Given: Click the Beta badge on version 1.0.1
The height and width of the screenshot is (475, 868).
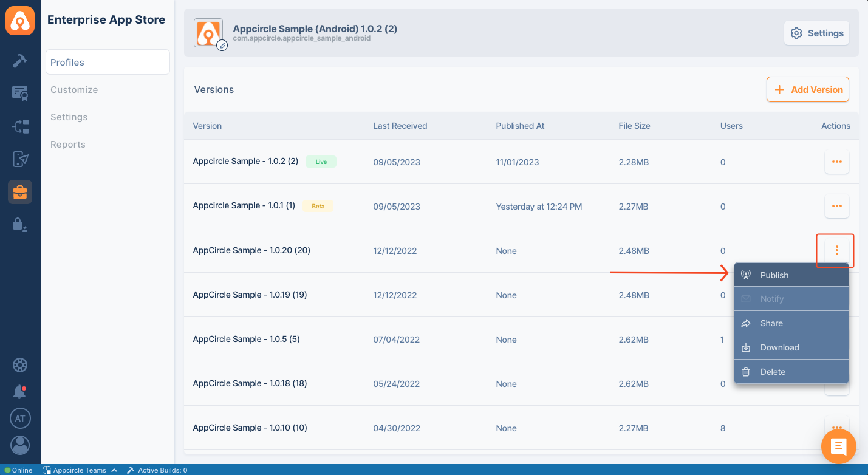Looking at the screenshot, I should click(x=318, y=206).
